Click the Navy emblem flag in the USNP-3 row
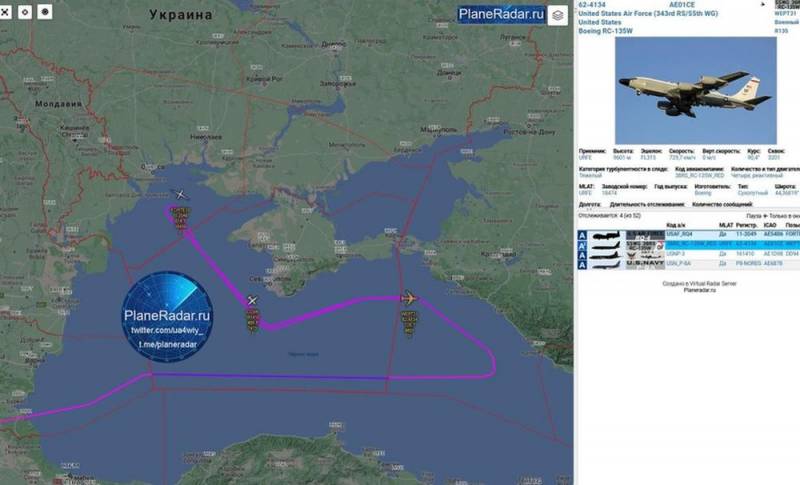 [645, 254]
